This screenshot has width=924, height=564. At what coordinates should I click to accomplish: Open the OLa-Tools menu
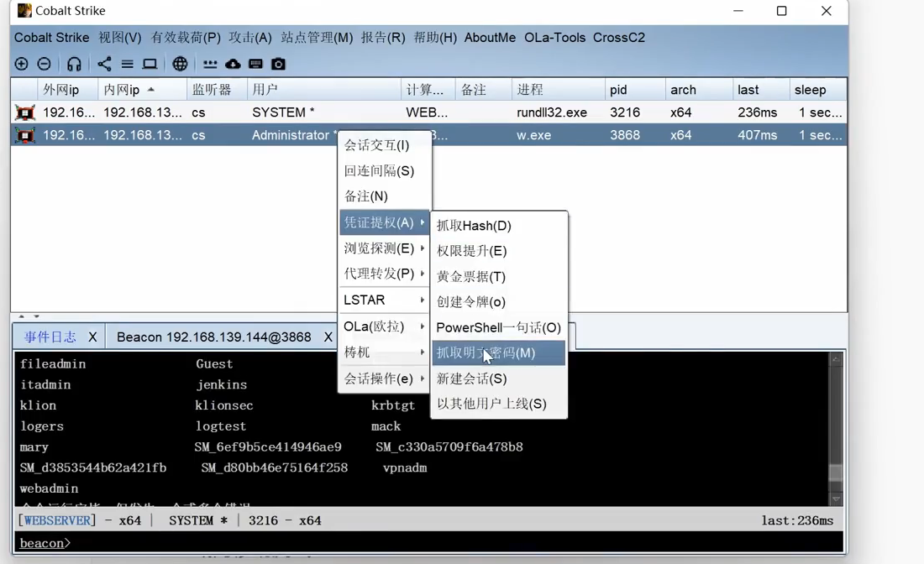tap(554, 38)
